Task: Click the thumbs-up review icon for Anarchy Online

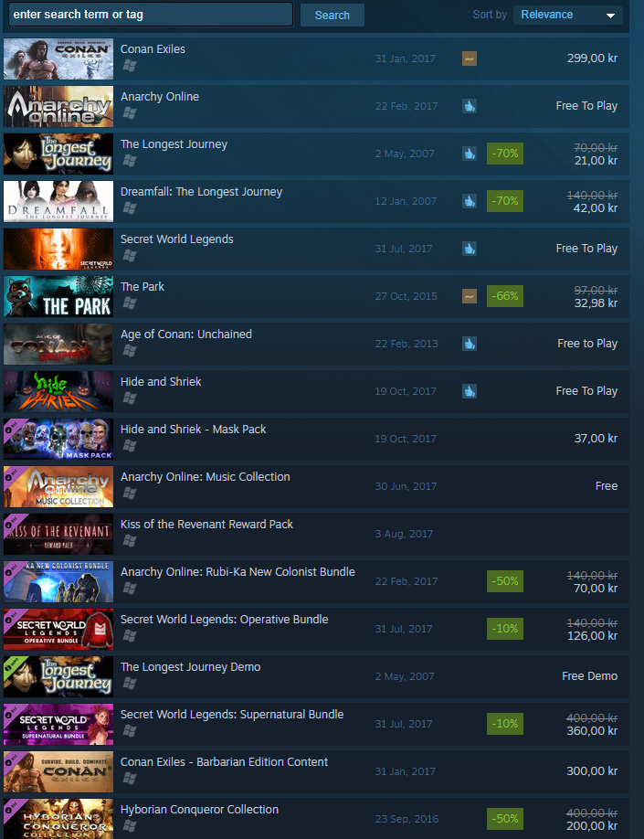Action: click(x=470, y=106)
